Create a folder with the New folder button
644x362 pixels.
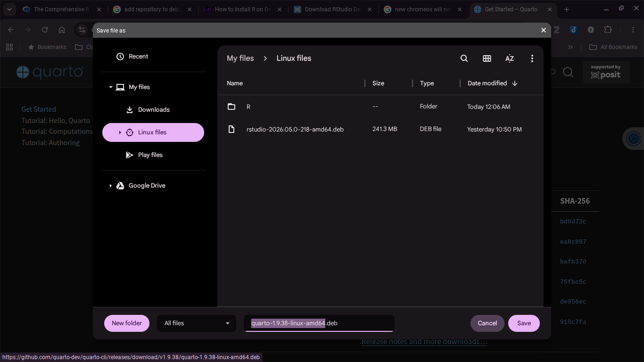coord(127,323)
